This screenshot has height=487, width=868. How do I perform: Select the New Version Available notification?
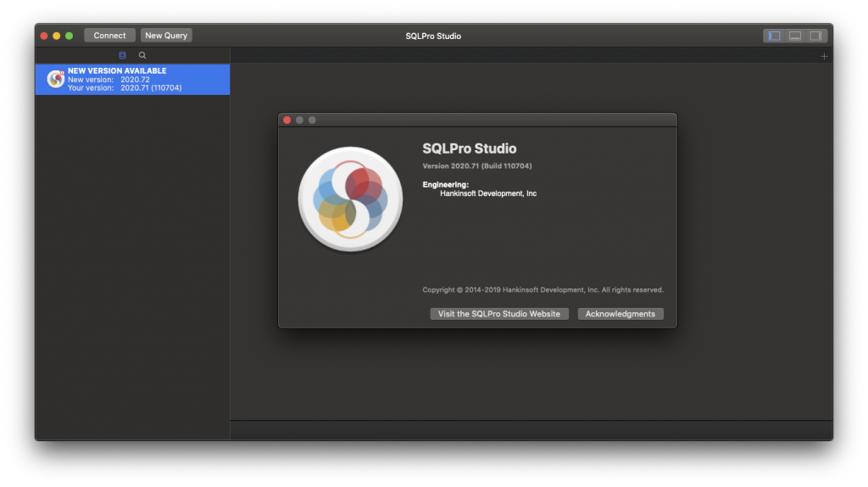(132, 79)
